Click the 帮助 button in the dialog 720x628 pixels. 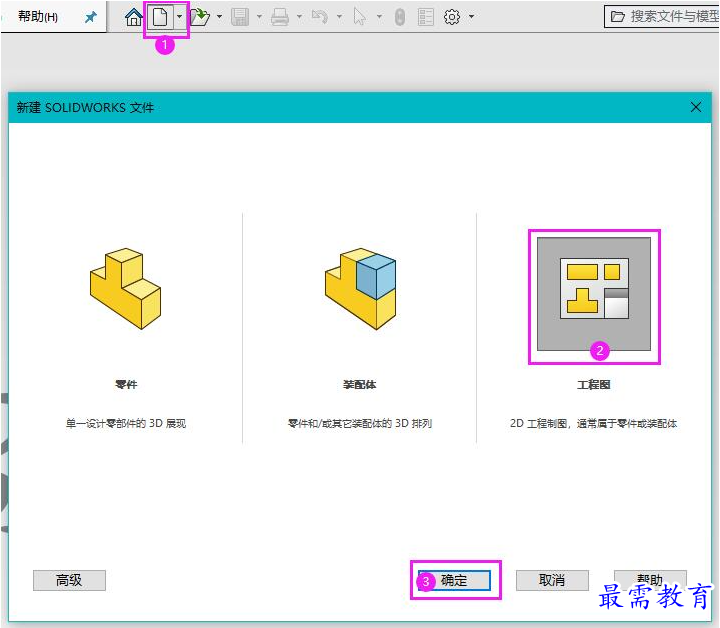click(x=650, y=580)
